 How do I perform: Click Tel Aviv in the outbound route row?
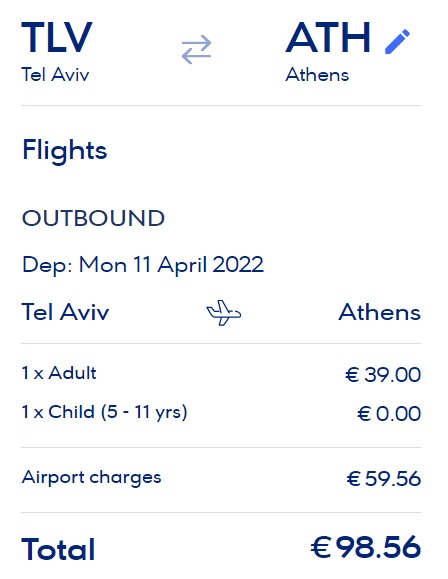tap(65, 312)
